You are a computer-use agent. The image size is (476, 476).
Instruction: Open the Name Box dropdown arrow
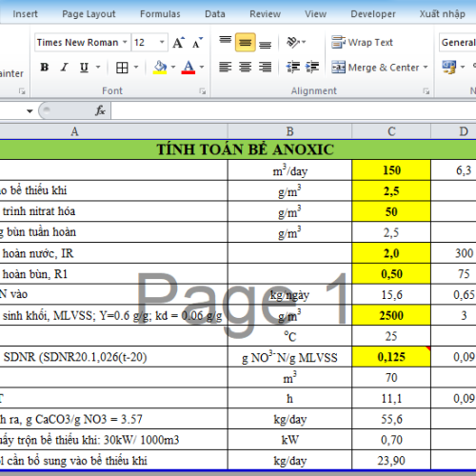pos(30,111)
